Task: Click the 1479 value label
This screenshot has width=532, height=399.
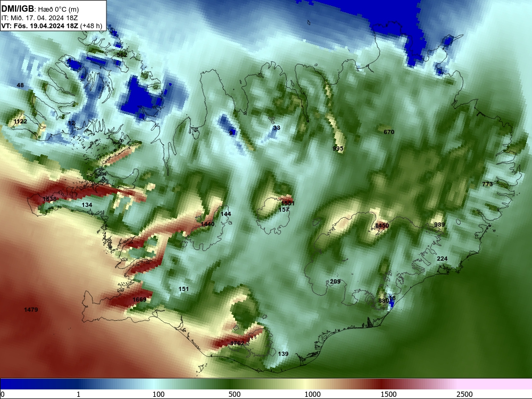Action: point(31,310)
